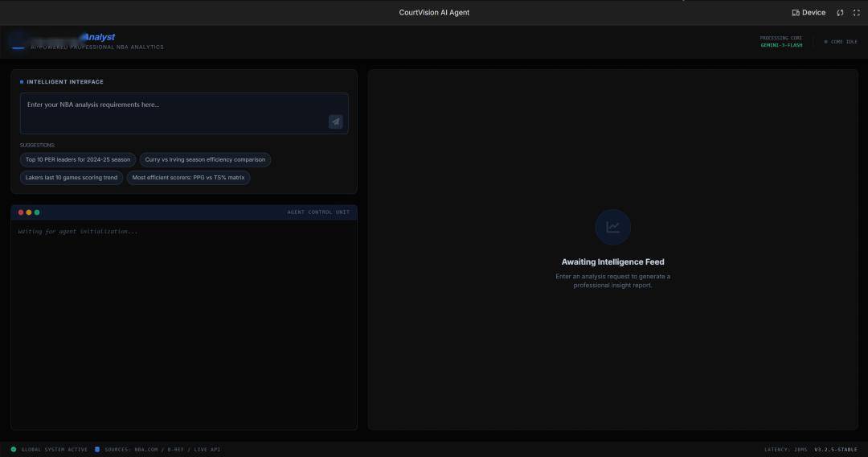Select Most efficient scorers PPG vs TS% suggestion
Screen dimensions: 868x457
pos(188,177)
